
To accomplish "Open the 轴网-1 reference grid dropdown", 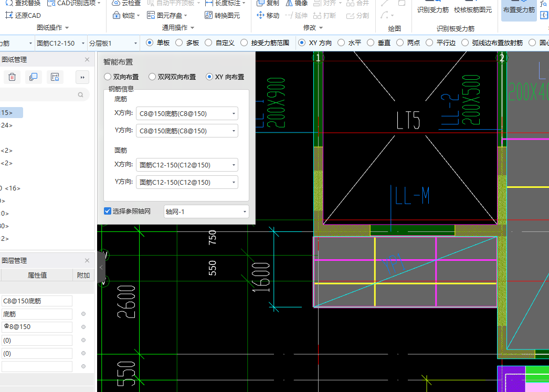I will (x=206, y=212).
